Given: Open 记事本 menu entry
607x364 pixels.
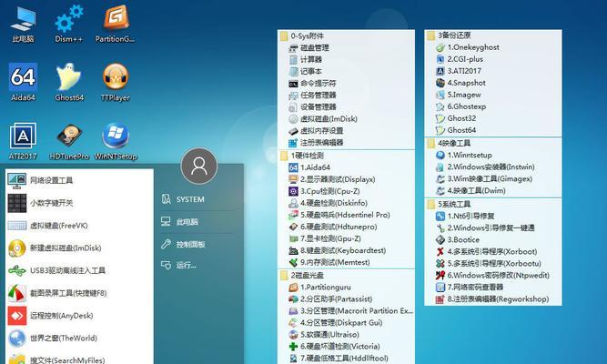Looking at the screenshot, I should (x=346, y=72).
